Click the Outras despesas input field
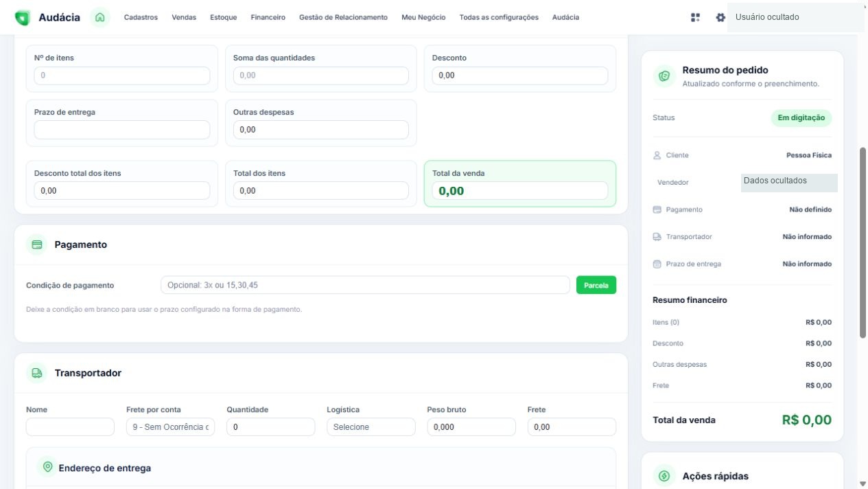 (x=320, y=130)
